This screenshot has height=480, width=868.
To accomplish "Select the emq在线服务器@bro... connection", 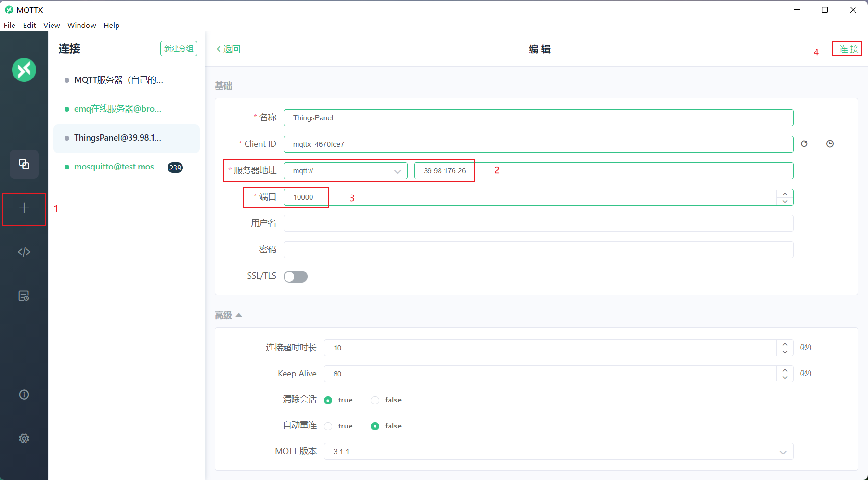I will tap(127, 109).
